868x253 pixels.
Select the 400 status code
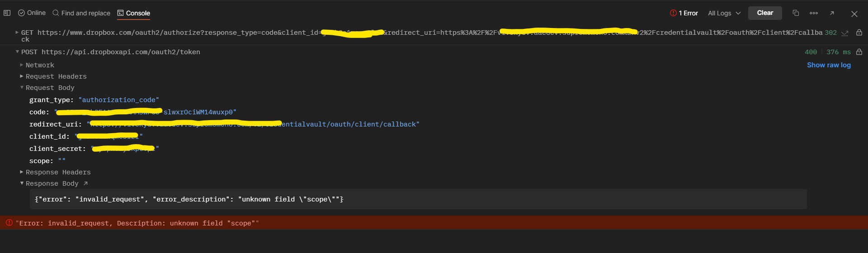pyautogui.click(x=811, y=52)
